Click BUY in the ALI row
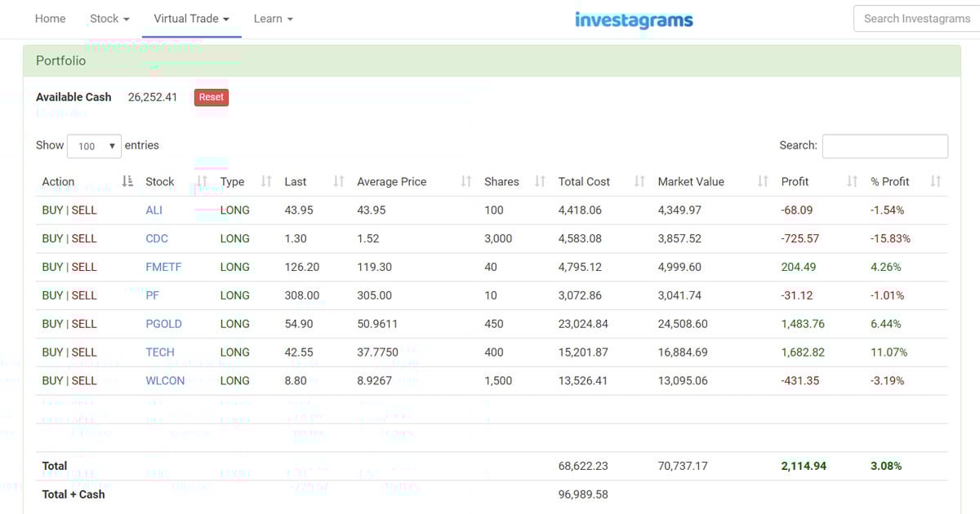980x514 pixels. 52,210
